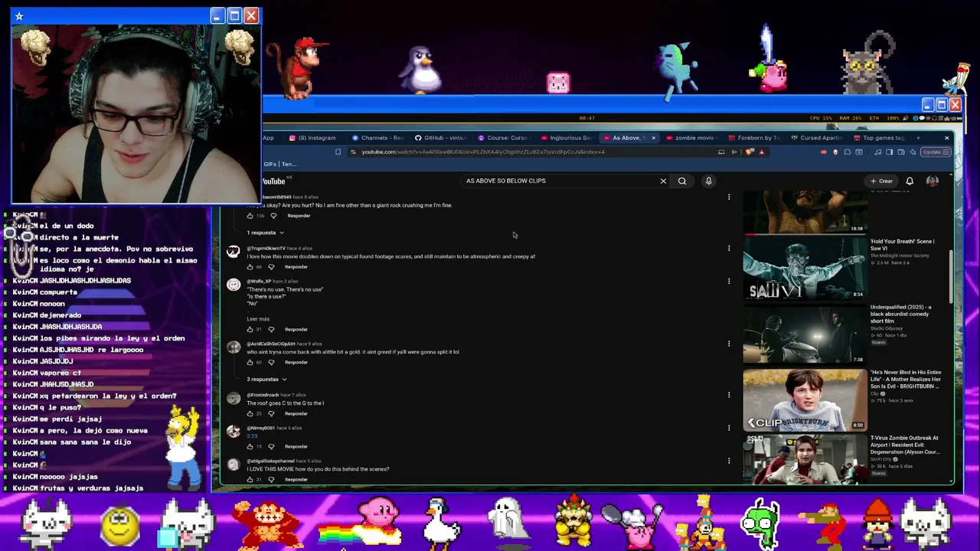Open a new browser tab
980x551 pixels.
tap(918, 139)
